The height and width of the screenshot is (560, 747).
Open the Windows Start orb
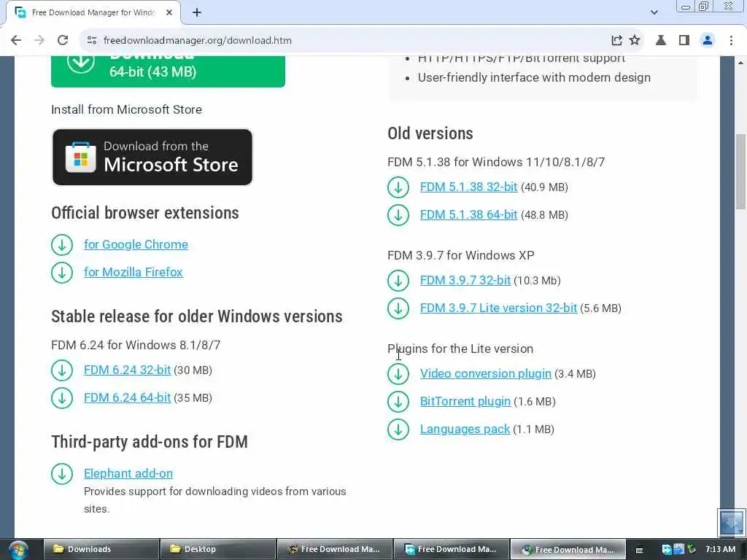[x=18, y=550]
